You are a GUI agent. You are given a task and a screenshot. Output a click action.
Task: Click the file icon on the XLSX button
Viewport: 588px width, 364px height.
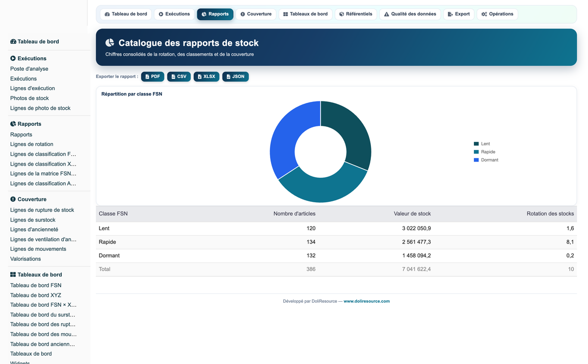pos(200,77)
